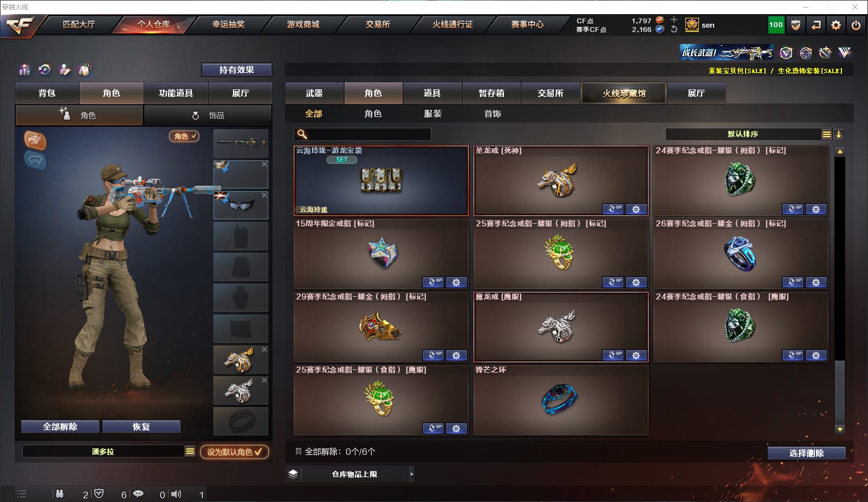Click the speaker volume icon in status bar
868x502 pixels.
176,494
